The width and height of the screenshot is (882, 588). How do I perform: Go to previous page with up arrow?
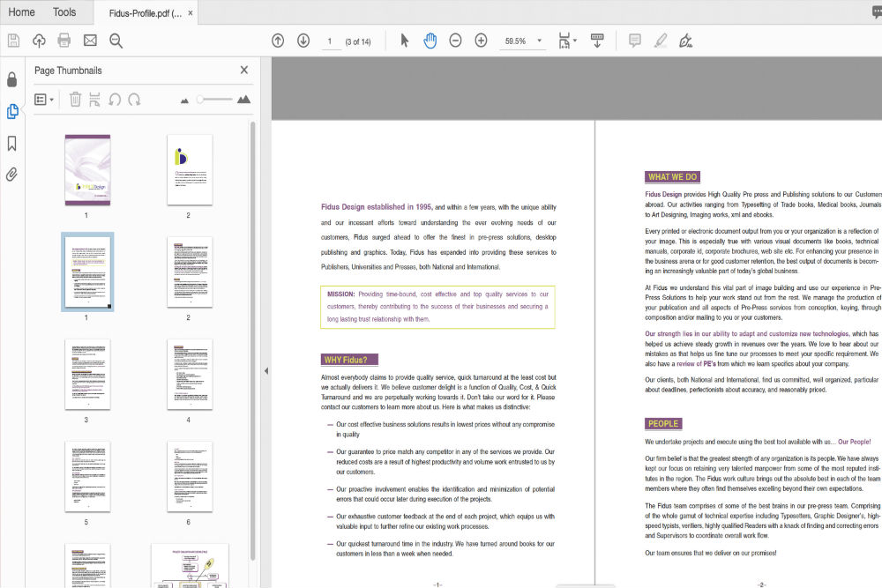pyautogui.click(x=278, y=41)
